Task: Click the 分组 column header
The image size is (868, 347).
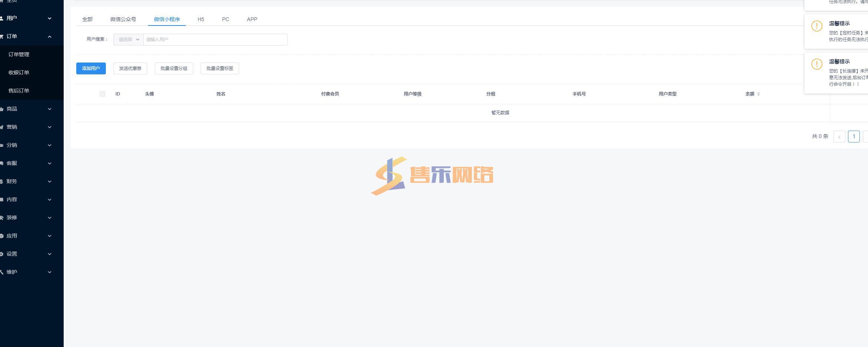Action: click(x=491, y=94)
